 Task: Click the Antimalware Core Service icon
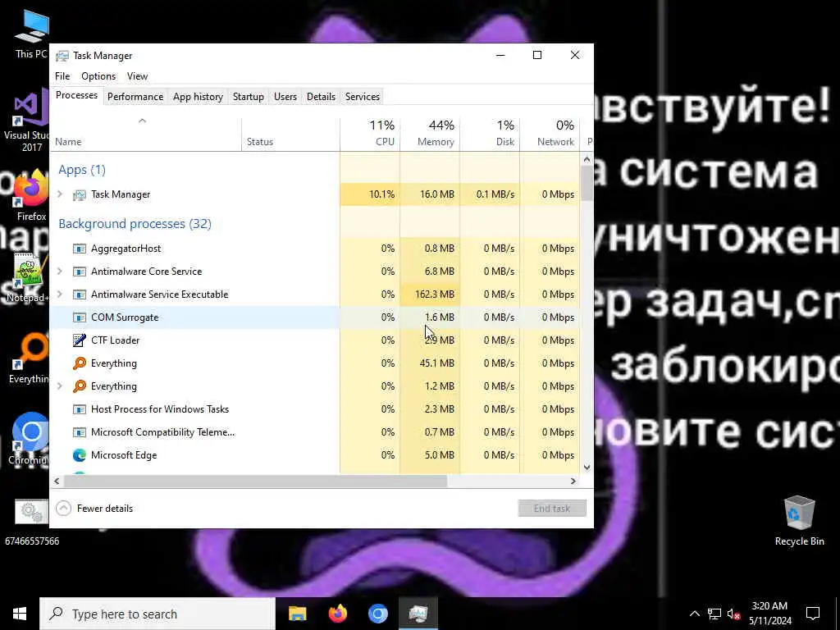tap(80, 272)
